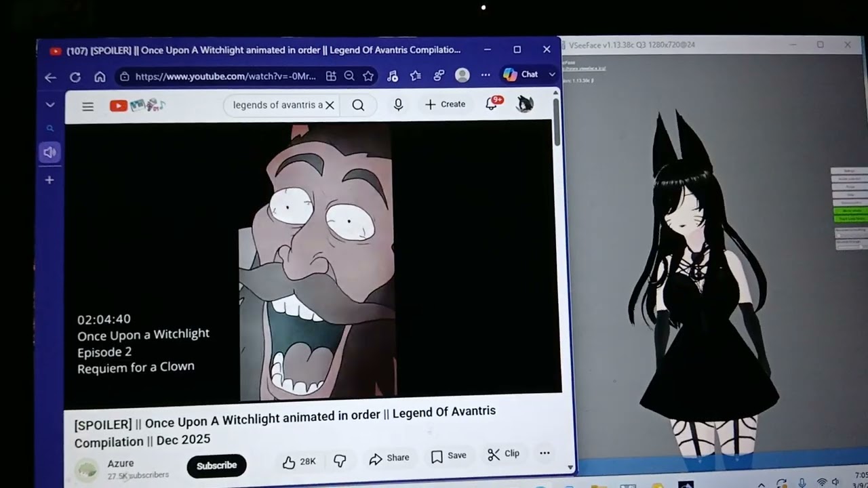The image size is (868, 488).
Task: Open the music note extension icon
Action: [x=392, y=76]
